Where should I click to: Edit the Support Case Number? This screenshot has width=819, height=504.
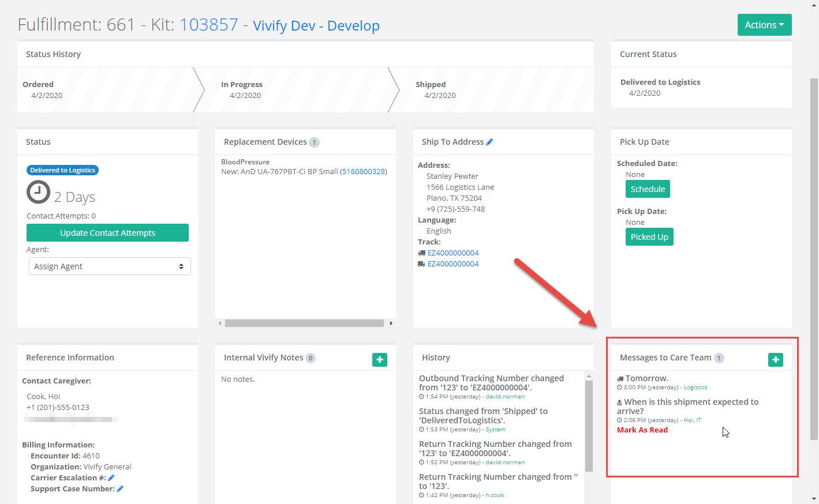coord(120,488)
